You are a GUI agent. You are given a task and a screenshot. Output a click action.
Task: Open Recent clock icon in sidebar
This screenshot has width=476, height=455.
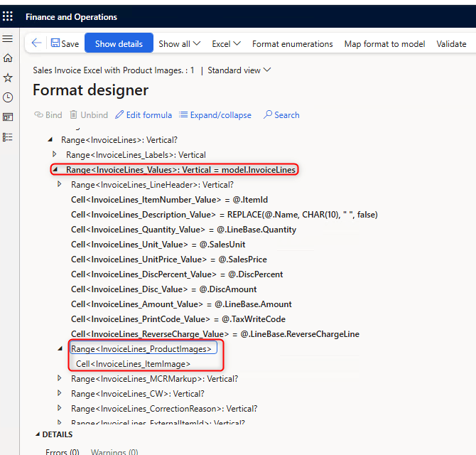pos(8,97)
